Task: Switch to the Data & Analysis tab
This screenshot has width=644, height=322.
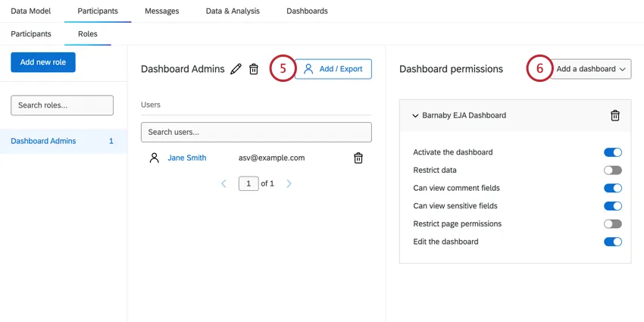Action: pyautogui.click(x=233, y=11)
